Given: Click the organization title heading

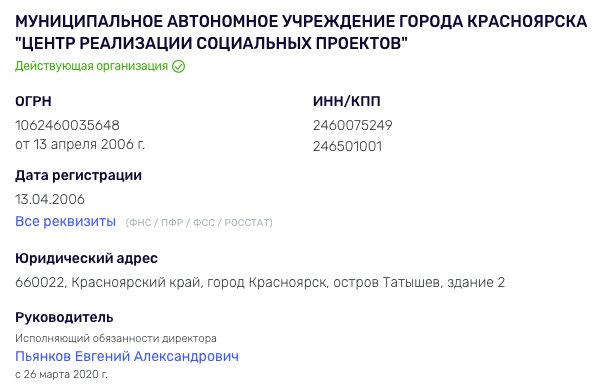Looking at the screenshot, I should pos(301,33).
